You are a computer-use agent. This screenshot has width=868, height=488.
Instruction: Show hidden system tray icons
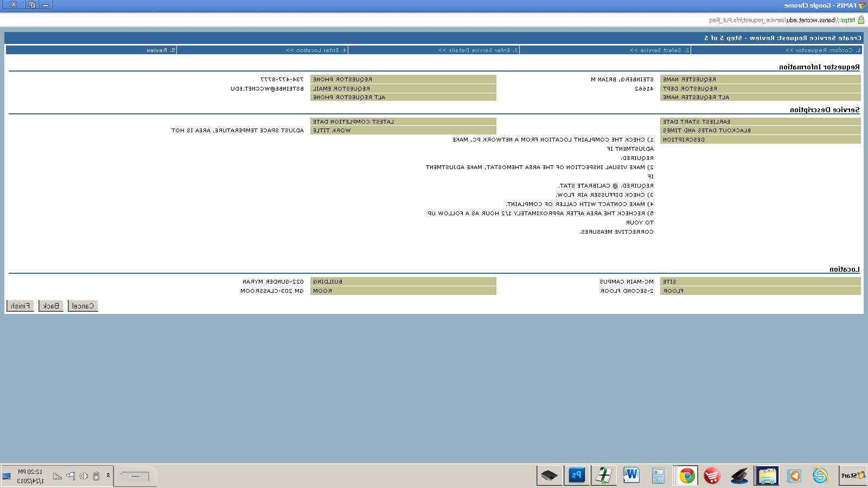click(x=108, y=476)
